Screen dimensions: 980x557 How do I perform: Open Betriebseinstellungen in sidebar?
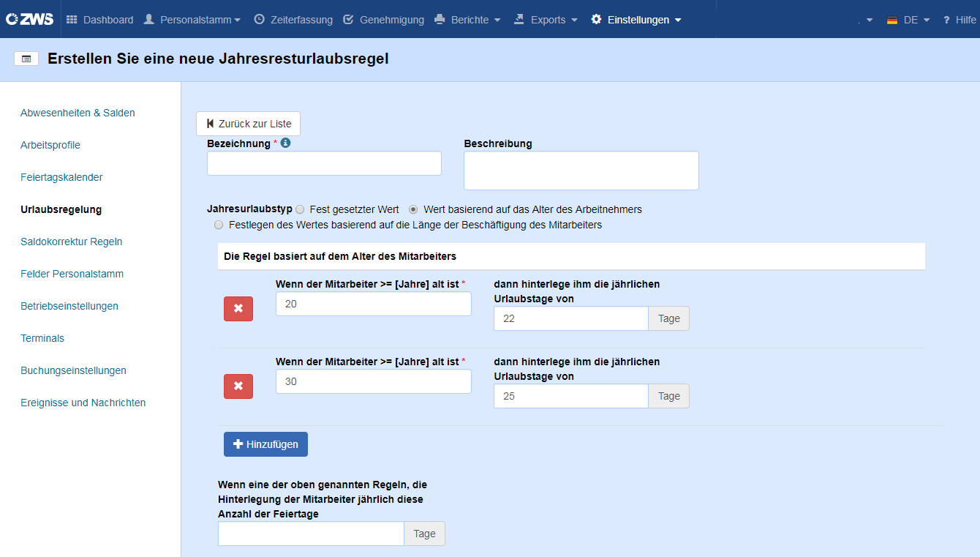coord(69,306)
